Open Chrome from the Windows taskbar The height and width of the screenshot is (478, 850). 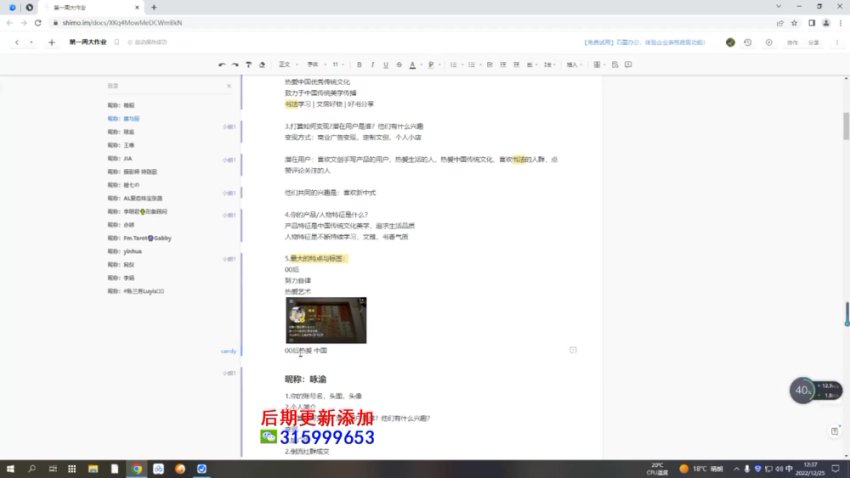pos(137,468)
